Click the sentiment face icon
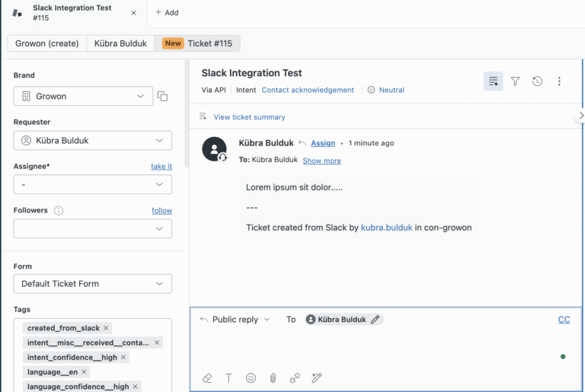Screen dimensions: 585x392 371,90
